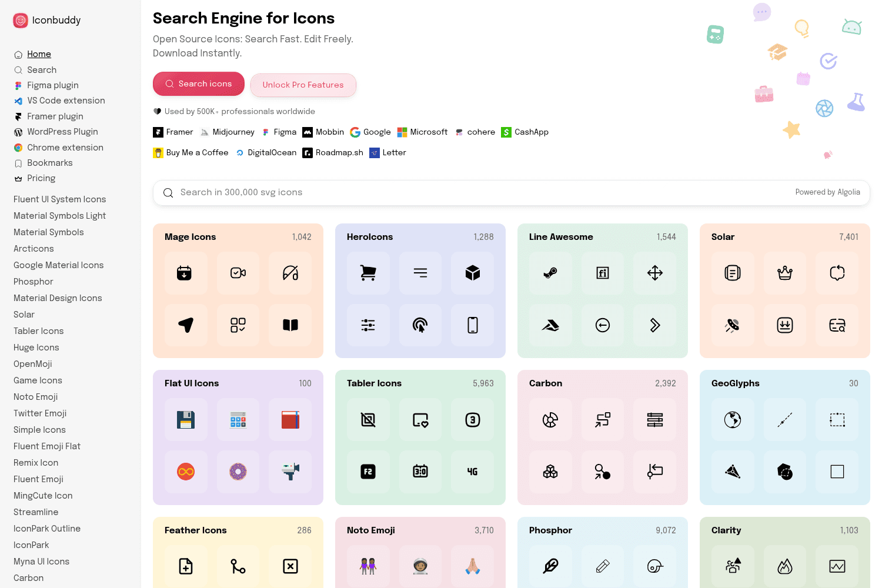Open the Twitter Emoji collection link
This screenshot has height=588, width=882.
tap(40, 413)
